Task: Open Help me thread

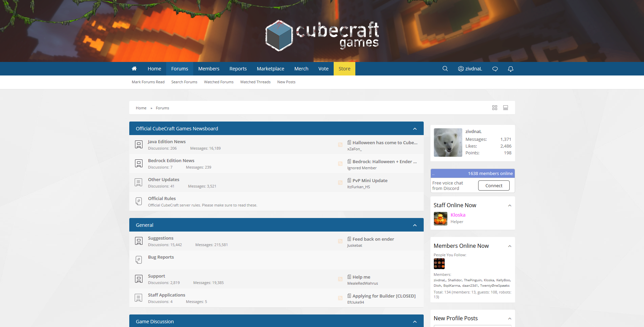Action: [x=361, y=277]
